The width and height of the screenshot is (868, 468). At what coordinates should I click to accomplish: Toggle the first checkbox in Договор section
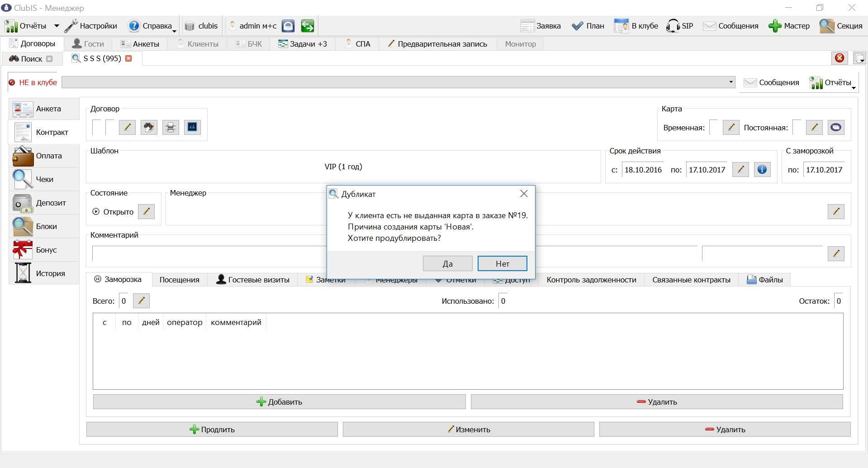pyautogui.click(x=97, y=127)
